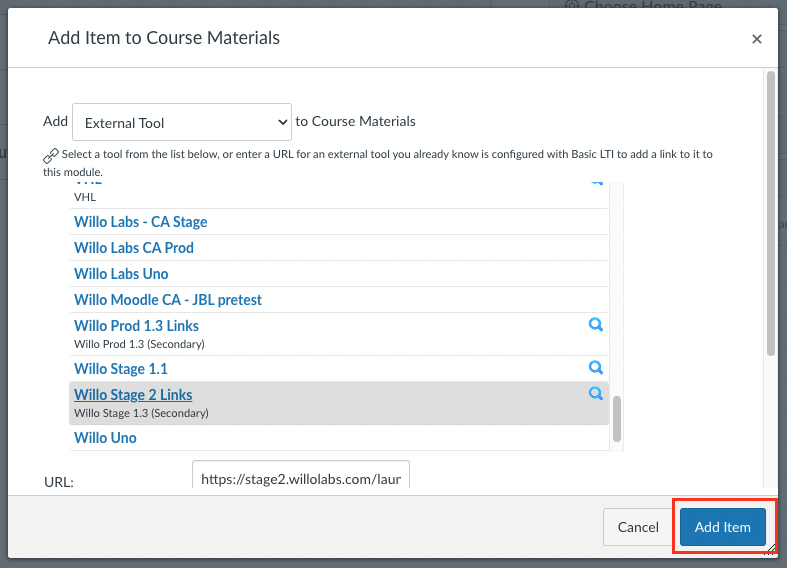Select the Willo Prod 1.3 Links tool
Screen dimensions: 787x568
point(136,326)
